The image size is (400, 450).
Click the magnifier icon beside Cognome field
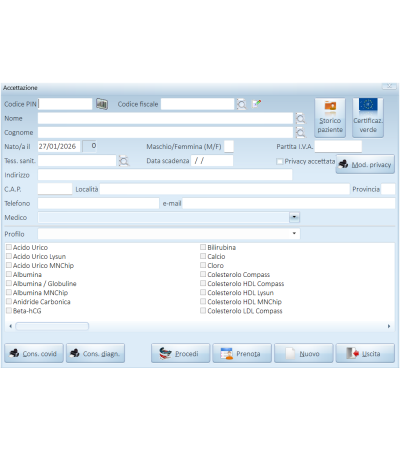[x=300, y=132]
